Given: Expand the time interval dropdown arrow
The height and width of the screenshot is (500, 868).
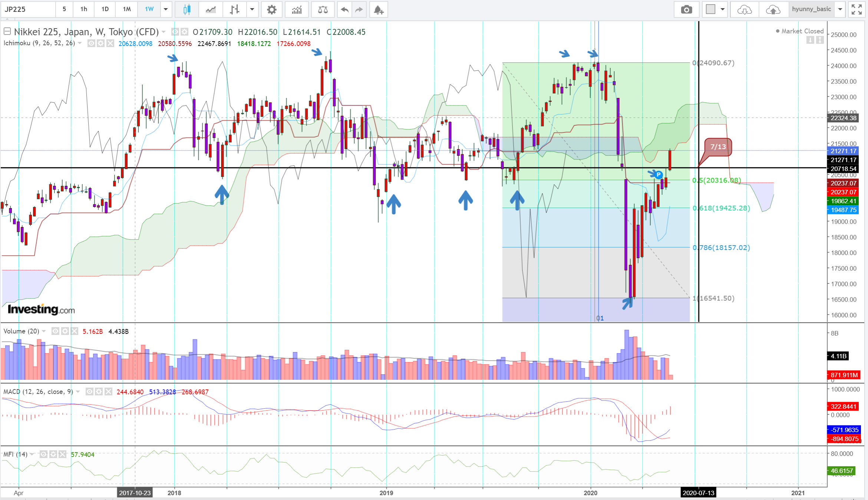Looking at the screenshot, I should click(166, 10).
